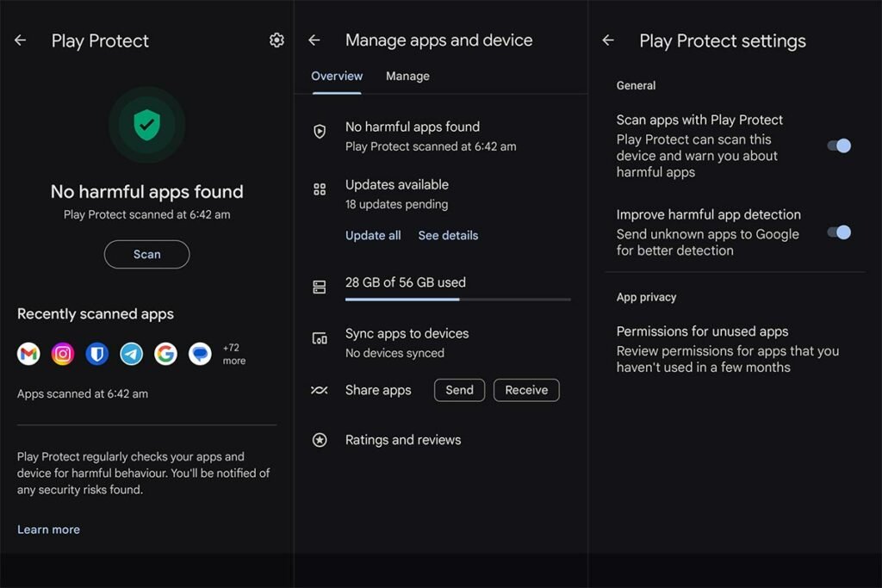
Task: Tap 'Sync apps to devices' label
Action: point(407,333)
